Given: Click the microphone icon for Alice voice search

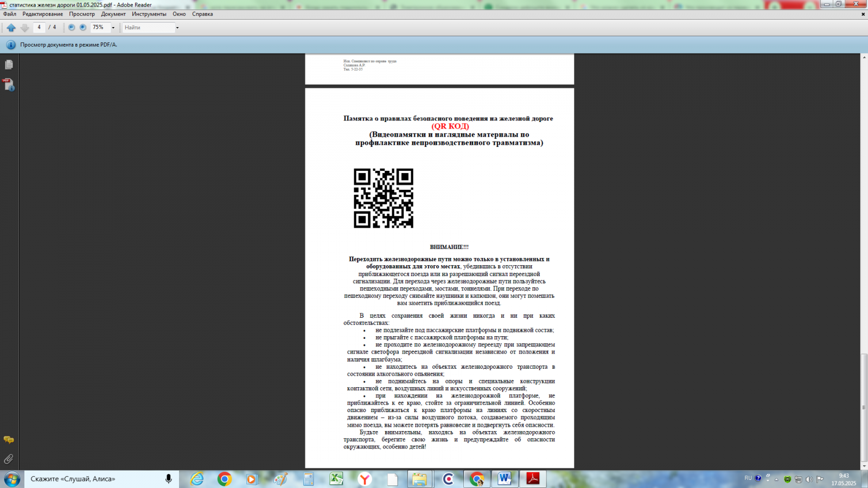Looking at the screenshot, I should [169, 479].
